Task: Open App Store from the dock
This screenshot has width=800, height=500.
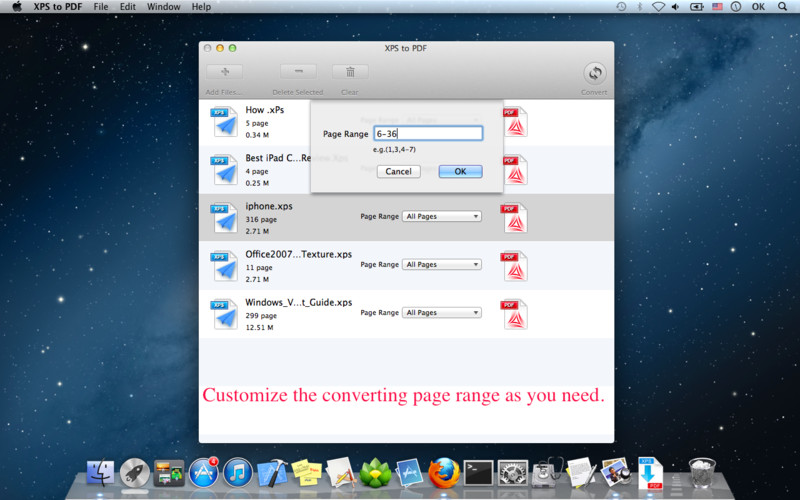Action: [x=204, y=472]
